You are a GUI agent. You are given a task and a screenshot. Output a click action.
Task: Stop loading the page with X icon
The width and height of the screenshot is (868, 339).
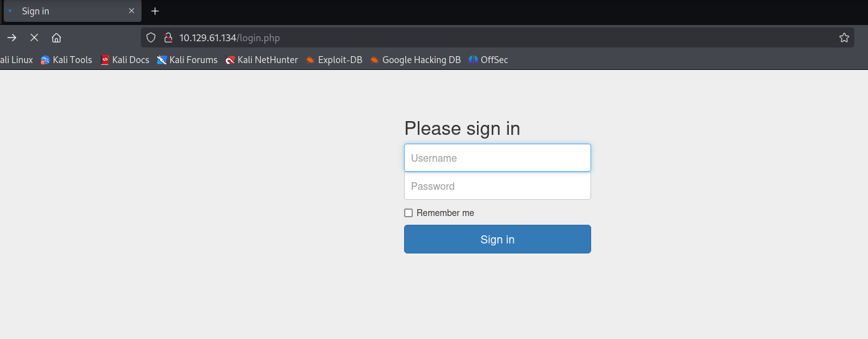34,37
